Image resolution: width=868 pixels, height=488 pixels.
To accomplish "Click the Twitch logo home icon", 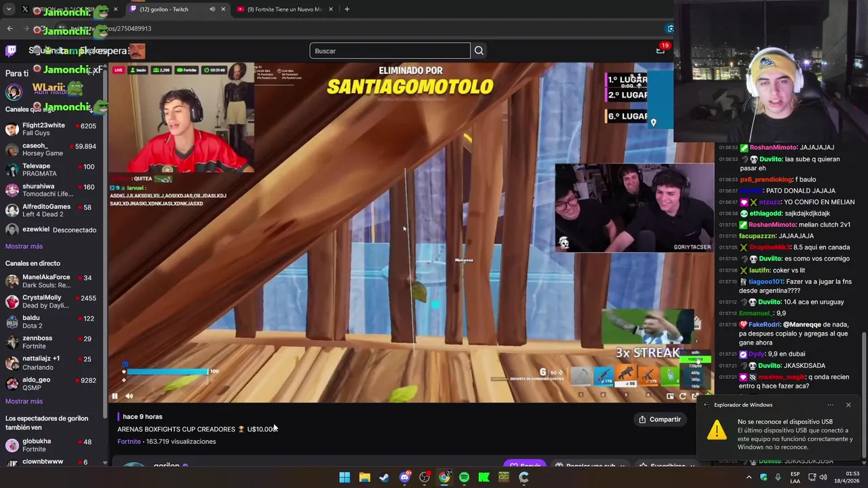I will tap(11, 51).
